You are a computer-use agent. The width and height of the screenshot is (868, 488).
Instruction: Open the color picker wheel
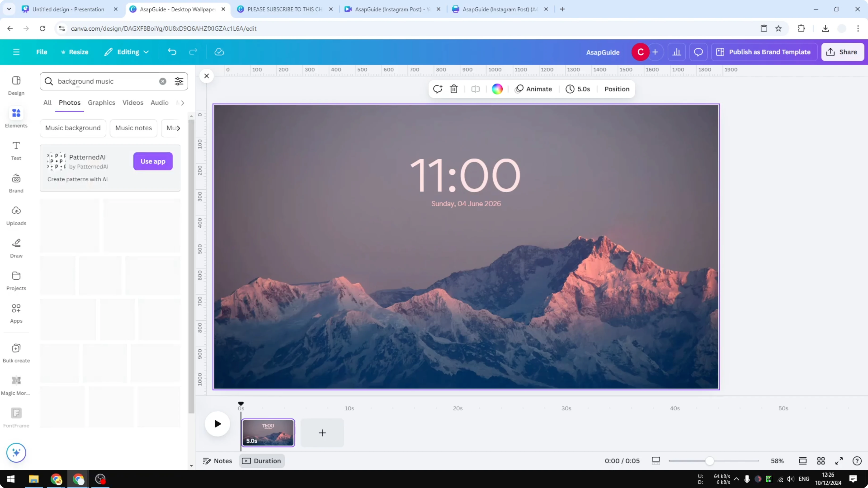click(497, 89)
